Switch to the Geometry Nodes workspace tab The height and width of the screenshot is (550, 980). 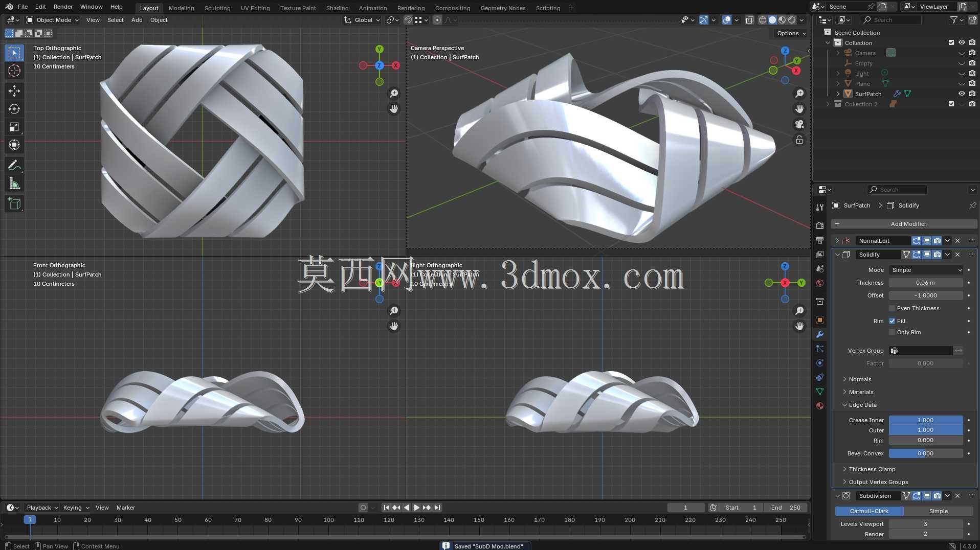503,8
